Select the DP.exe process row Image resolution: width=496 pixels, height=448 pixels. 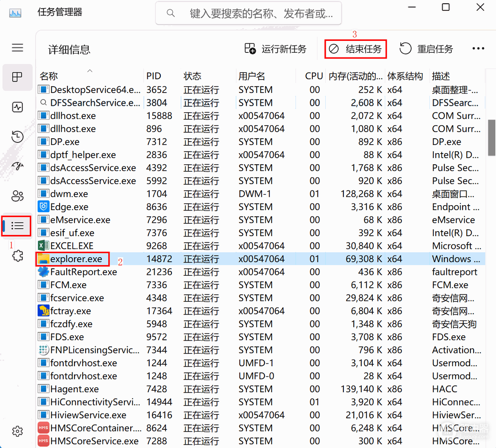click(x=260, y=142)
